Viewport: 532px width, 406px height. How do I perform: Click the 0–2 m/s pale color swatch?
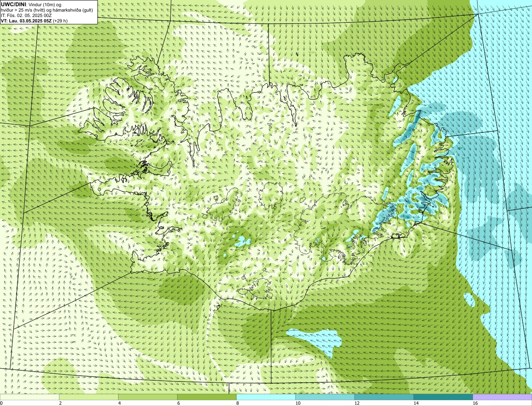point(30,397)
